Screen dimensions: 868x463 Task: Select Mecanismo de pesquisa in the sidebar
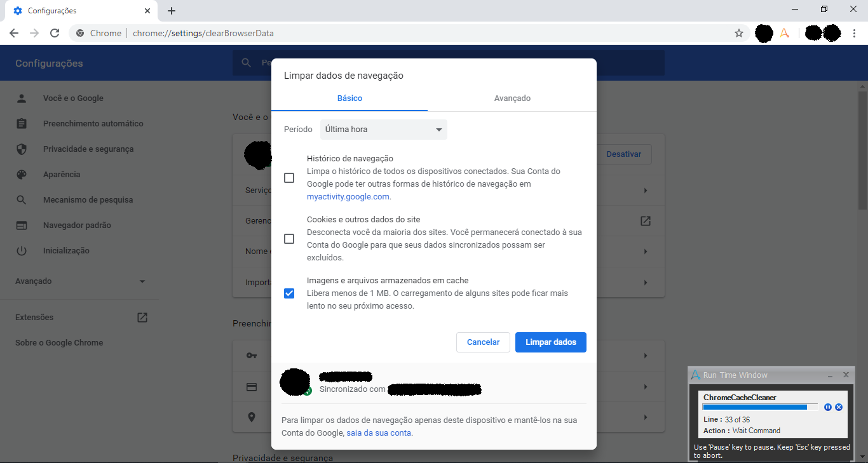88,200
